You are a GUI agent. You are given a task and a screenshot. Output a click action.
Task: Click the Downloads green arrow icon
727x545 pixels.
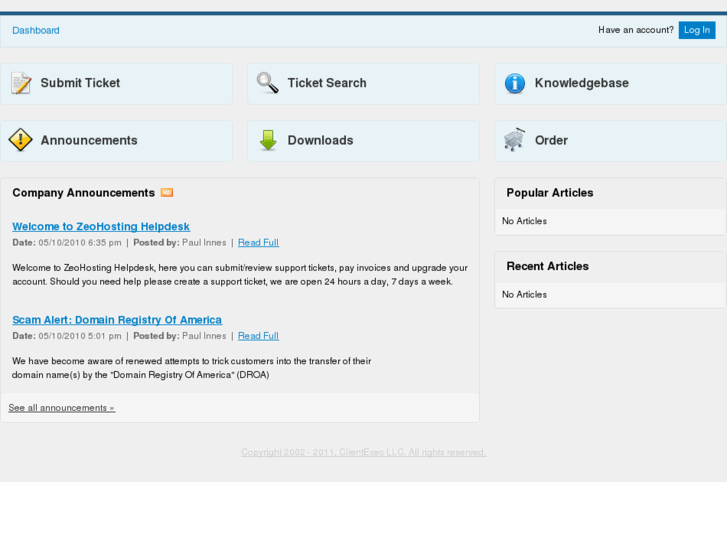pyautogui.click(x=268, y=140)
